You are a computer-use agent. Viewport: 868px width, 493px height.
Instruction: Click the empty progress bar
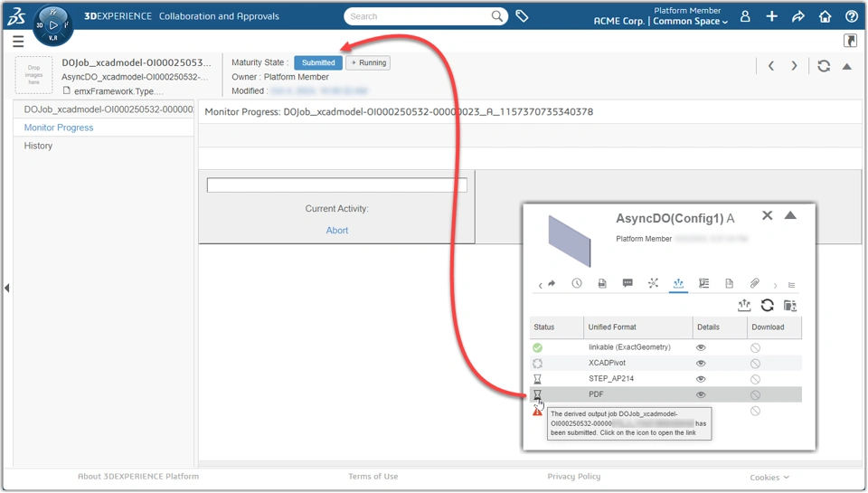[337, 185]
